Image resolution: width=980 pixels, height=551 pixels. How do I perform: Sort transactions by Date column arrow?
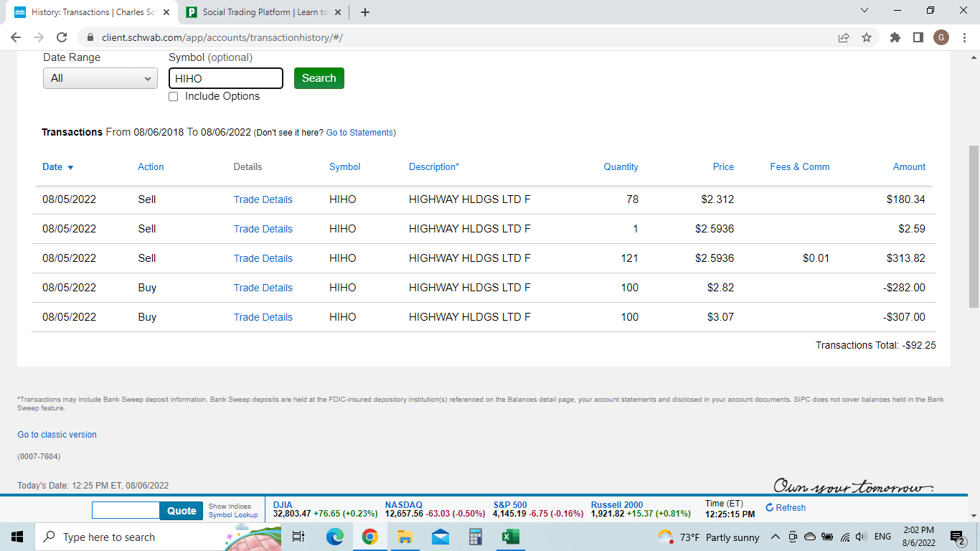pos(70,167)
